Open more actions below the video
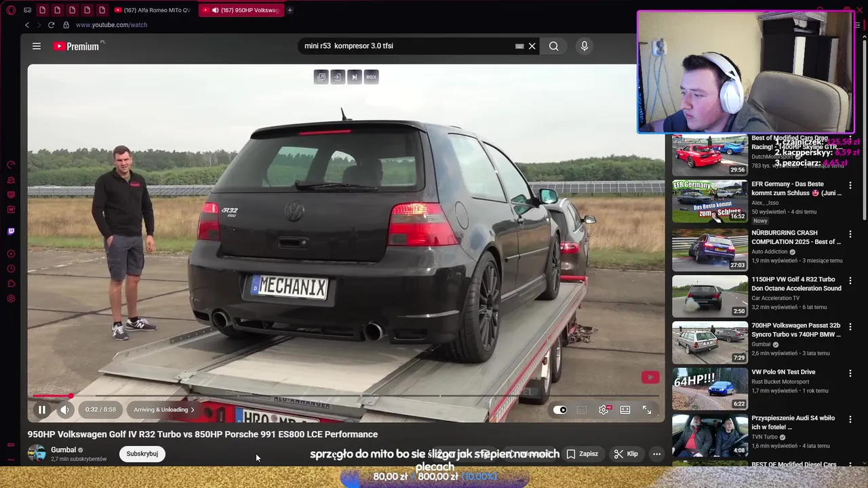Viewport: 868px width, 488px height. tap(656, 453)
